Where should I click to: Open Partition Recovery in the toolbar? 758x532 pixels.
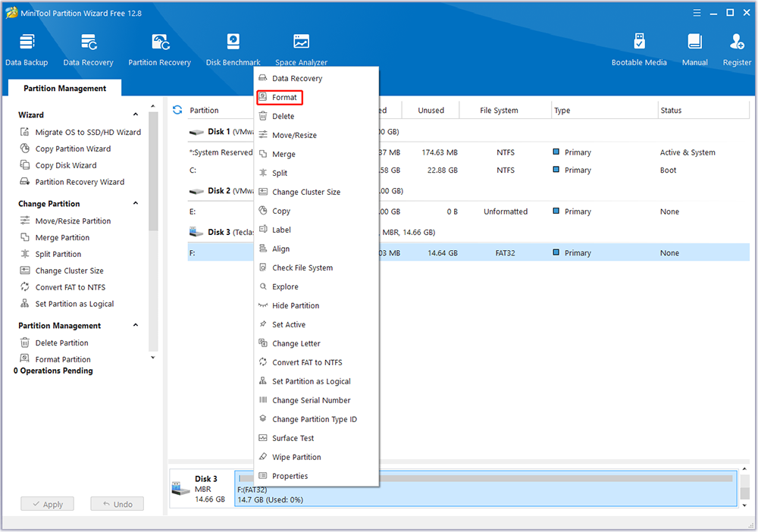point(159,49)
